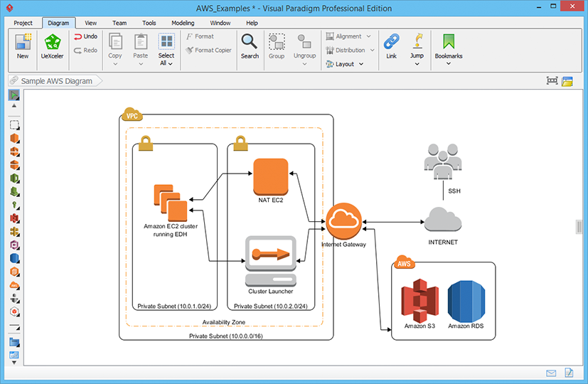Open the View menu
Viewport: 588px width, 384px height.
90,23
